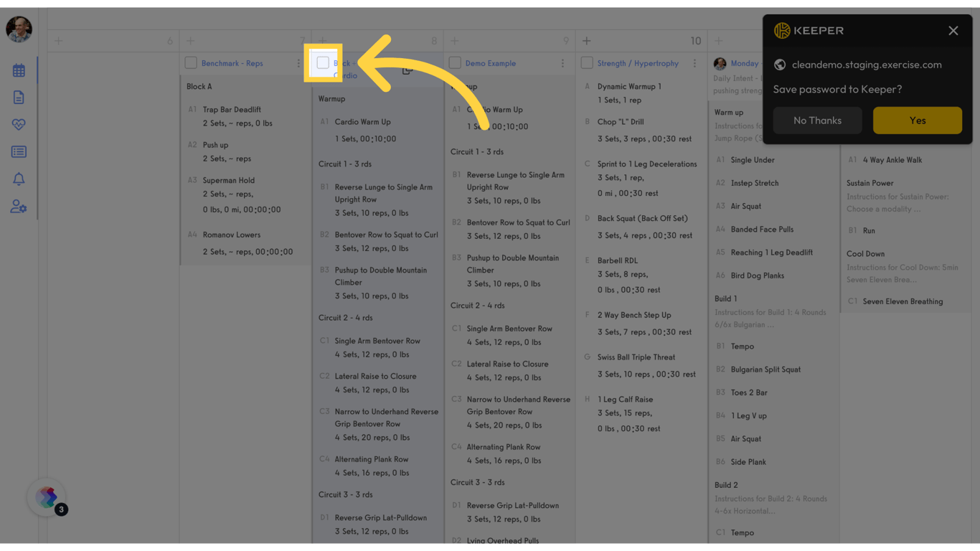Image resolution: width=980 pixels, height=551 pixels.
Task: Click the globe icon beside cleandemo.staging.exercise.com
Action: click(x=780, y=65)
